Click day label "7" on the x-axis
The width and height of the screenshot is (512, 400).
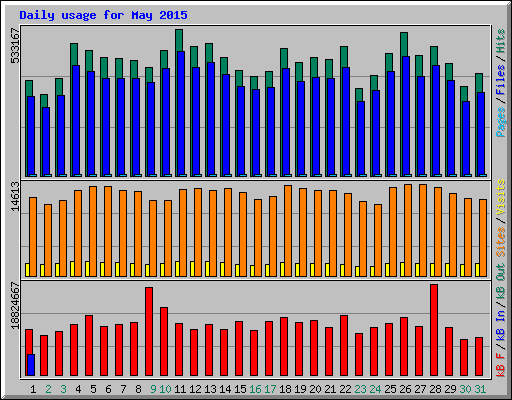point(123,389)
